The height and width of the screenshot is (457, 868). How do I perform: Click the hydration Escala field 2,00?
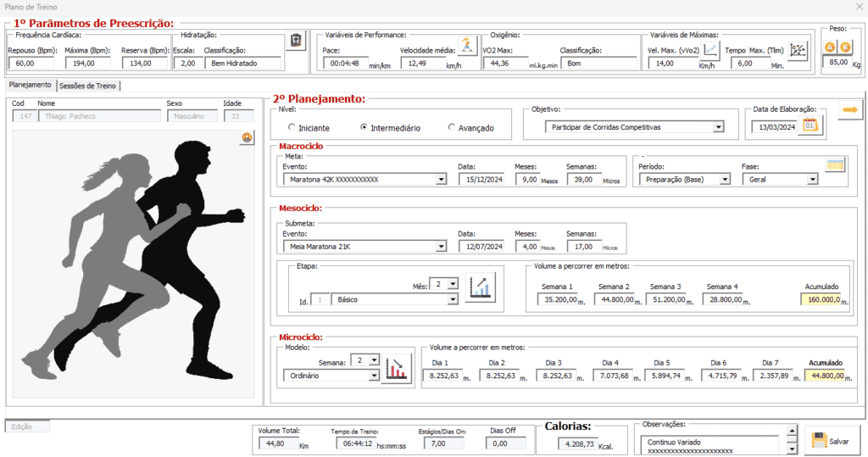click(187, 63)
